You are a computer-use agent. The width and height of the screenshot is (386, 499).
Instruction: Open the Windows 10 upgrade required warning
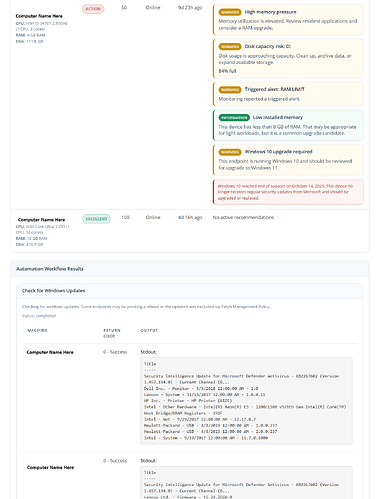[278, 152]
